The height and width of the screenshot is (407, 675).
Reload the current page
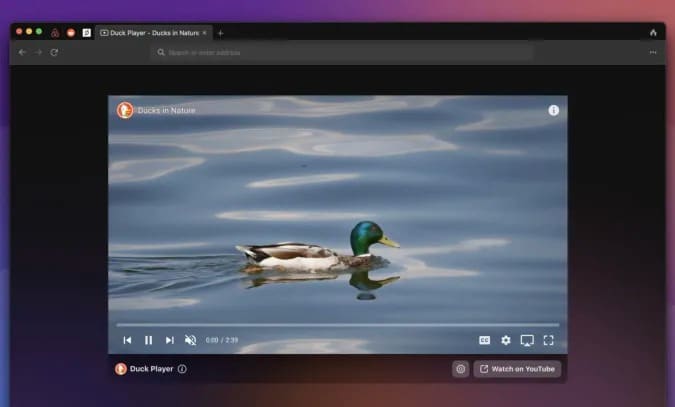pos(53,52)
